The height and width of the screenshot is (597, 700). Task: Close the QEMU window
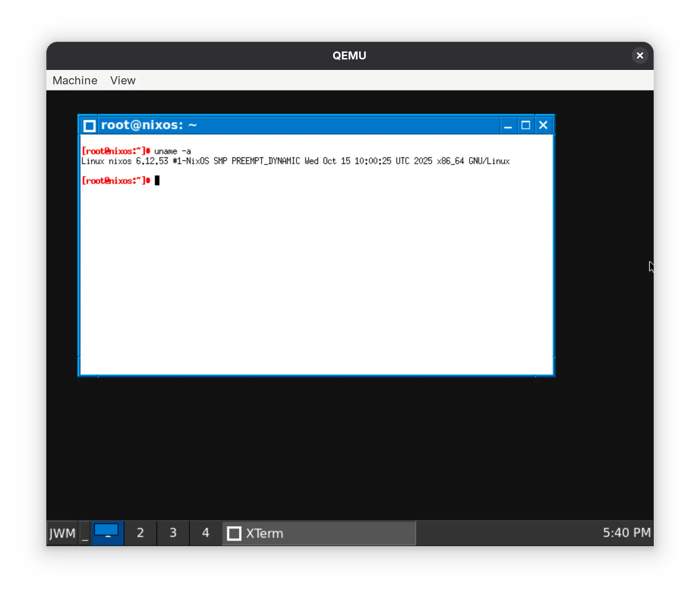(x=640, y=55)
